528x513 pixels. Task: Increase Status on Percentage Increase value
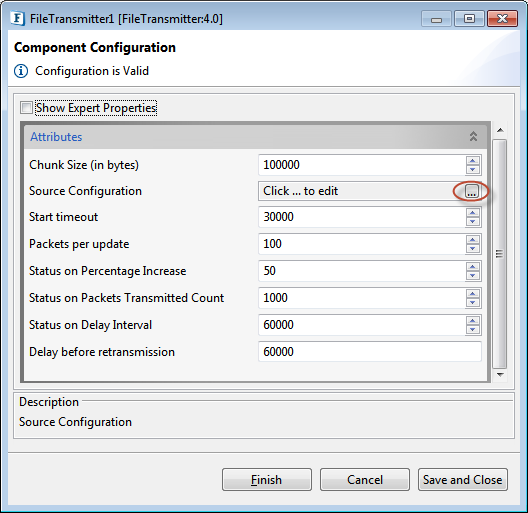(472, 267)
